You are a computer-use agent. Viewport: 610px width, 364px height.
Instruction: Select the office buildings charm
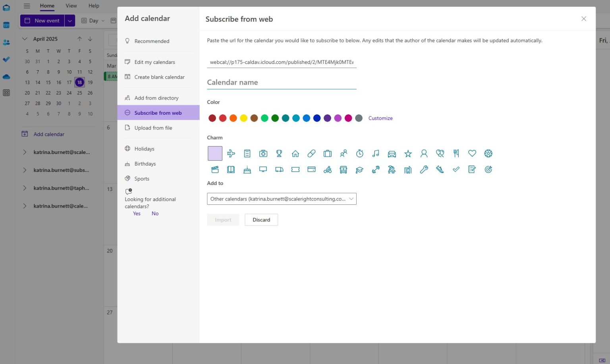point(408,169)
